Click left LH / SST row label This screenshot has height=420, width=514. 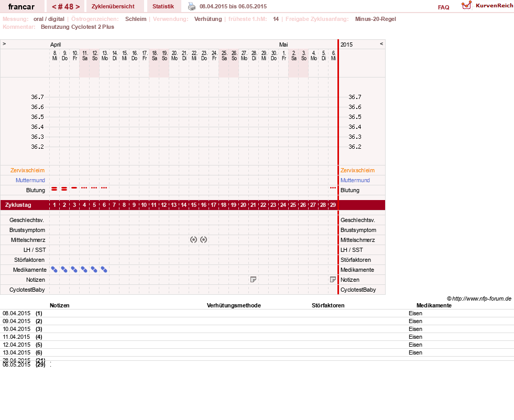click(35, 250)
